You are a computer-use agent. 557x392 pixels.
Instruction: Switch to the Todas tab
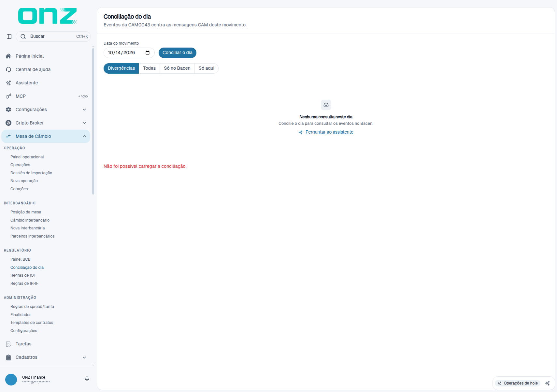point(149,68)
